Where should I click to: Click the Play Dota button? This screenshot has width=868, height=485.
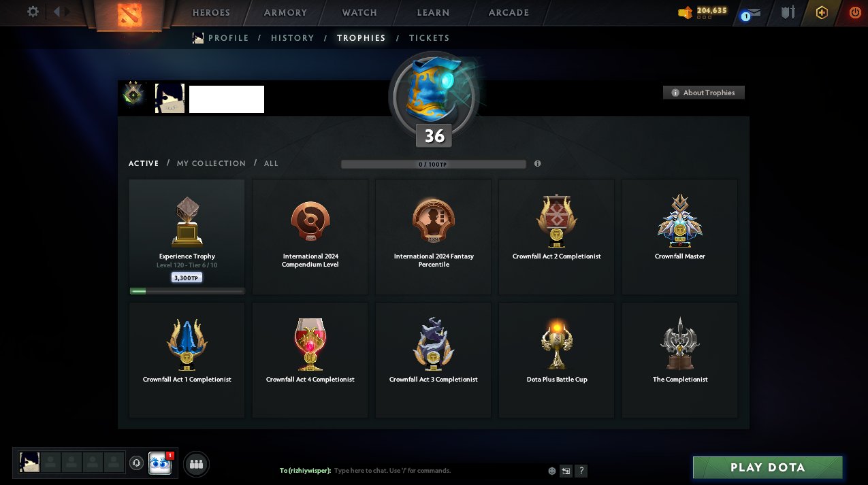(768, 467)
